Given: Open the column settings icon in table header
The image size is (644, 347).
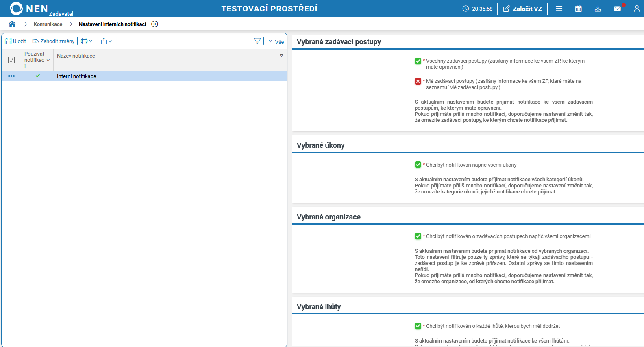Looking at the screenshot, I should pos(11,60).
